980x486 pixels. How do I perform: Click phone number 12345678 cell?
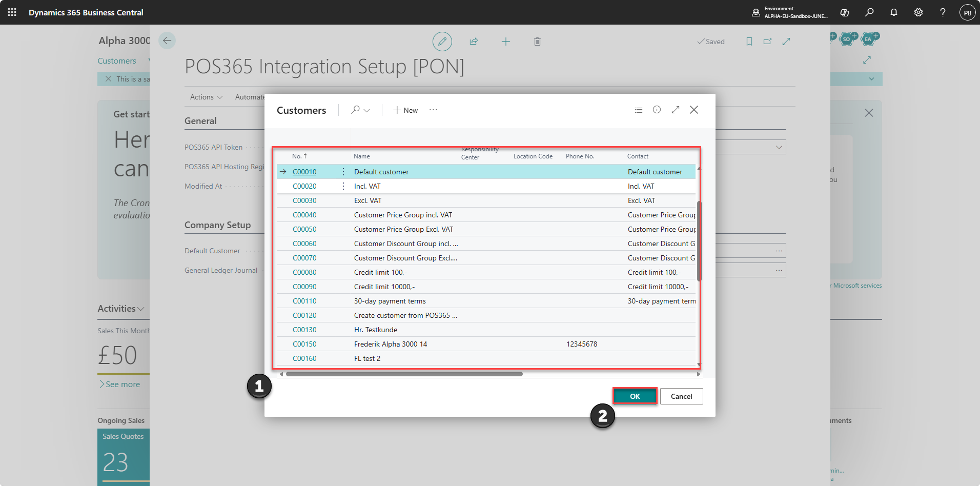tap(582, 344)
